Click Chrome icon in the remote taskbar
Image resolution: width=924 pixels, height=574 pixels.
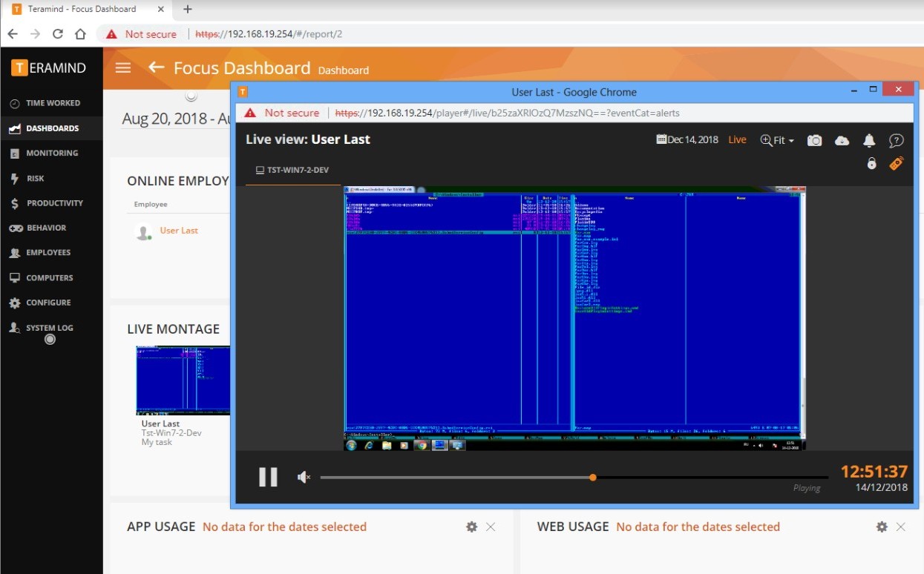tap(422, 445)
